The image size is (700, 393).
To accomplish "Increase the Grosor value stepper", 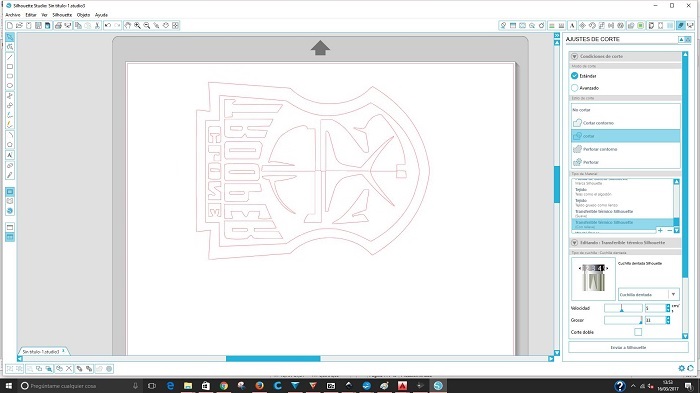I will coord(668,318).
